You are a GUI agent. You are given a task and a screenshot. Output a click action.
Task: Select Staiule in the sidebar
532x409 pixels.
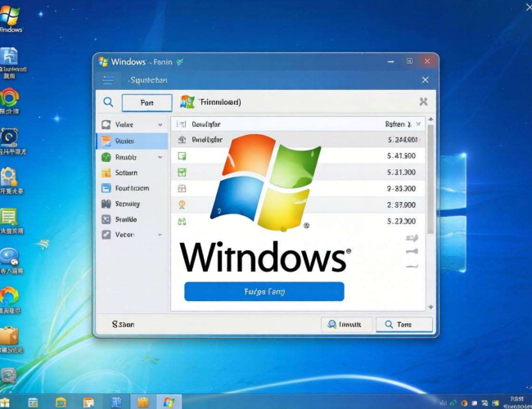[x=132, y=219]
